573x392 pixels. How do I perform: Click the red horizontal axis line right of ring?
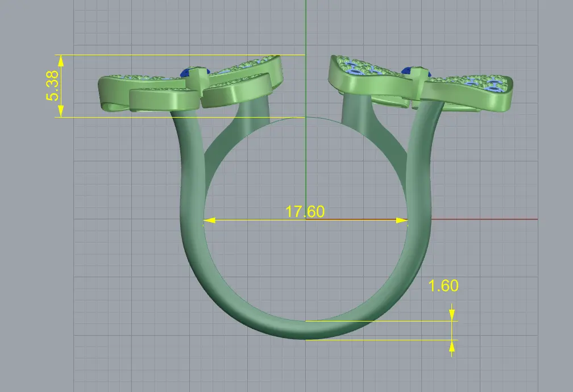(x=484, y=219)
